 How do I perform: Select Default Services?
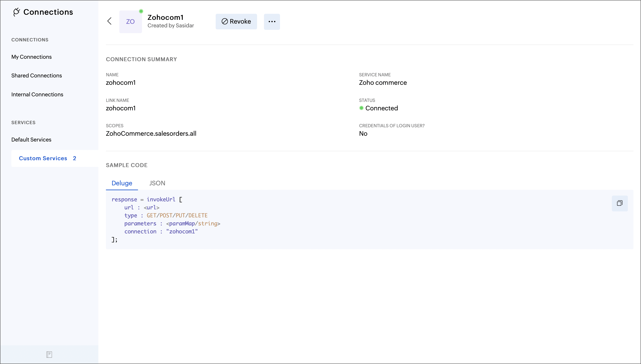click(31, 140)
